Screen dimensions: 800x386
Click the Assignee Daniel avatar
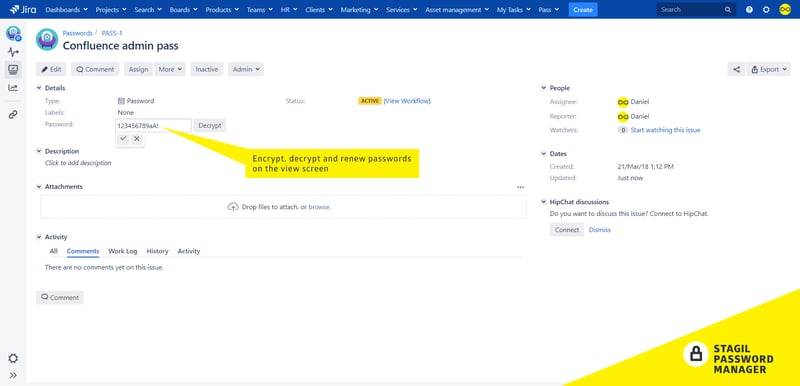623,102
